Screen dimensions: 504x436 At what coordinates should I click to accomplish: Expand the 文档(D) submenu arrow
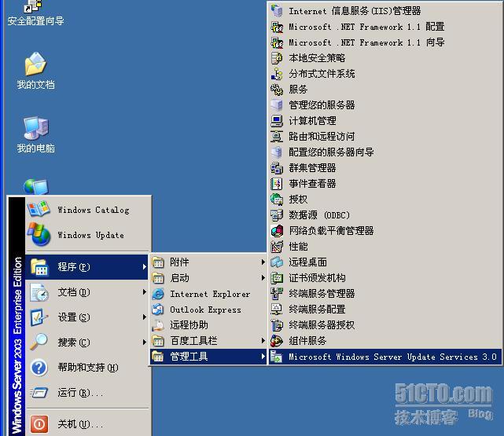[x=145, y=291]
